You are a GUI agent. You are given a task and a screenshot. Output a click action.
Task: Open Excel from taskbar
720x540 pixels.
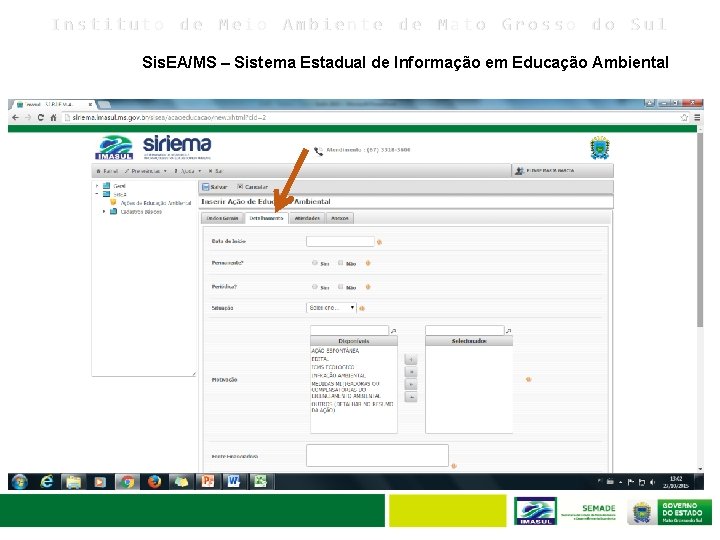tap(260, 482)
